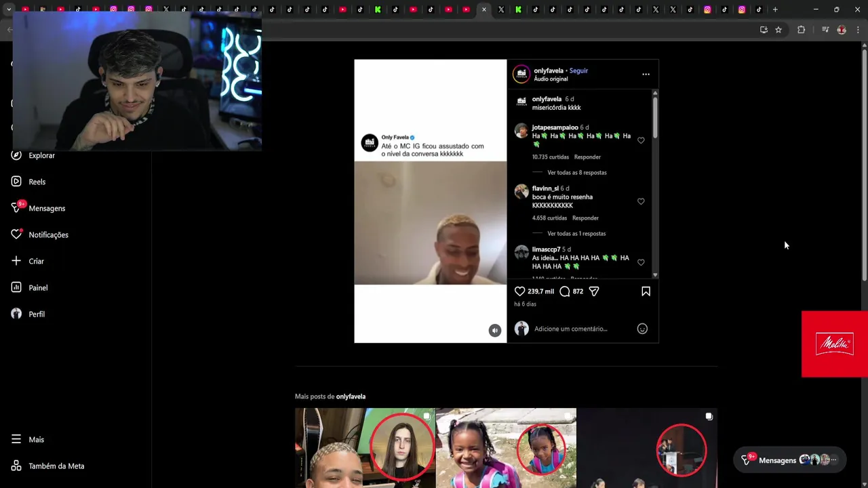Open Chrome's media control icon
The image size is (868, 488).
click(825, 30)
